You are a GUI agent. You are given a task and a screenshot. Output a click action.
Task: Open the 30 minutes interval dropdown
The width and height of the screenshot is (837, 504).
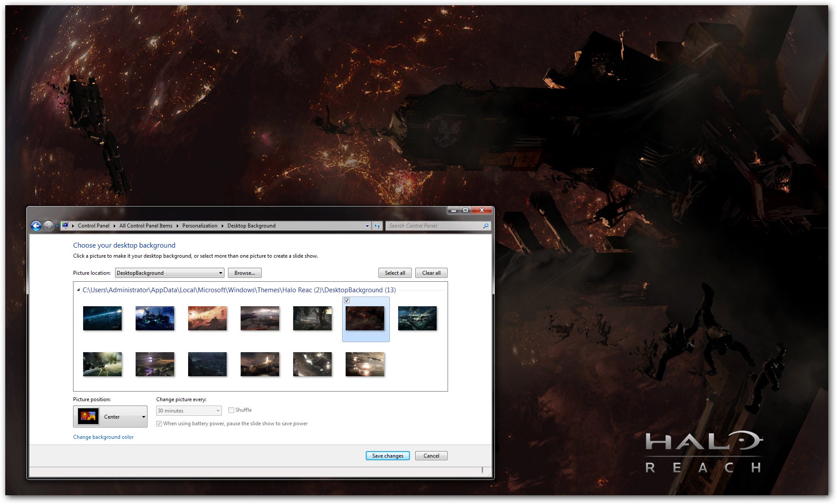tap(189, 411)
